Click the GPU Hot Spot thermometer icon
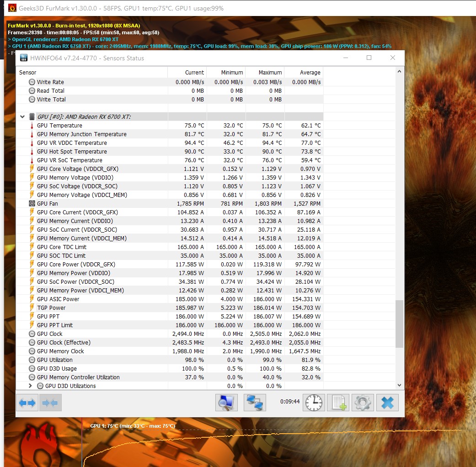 [32, 151]
